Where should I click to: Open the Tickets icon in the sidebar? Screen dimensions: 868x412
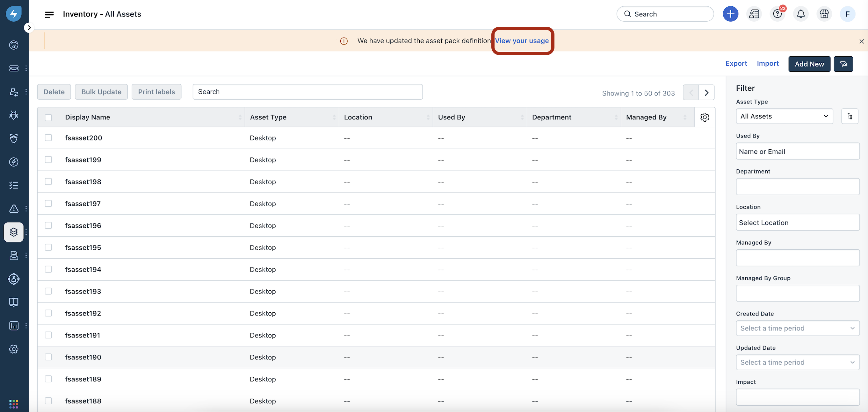(x=13, y=68)
